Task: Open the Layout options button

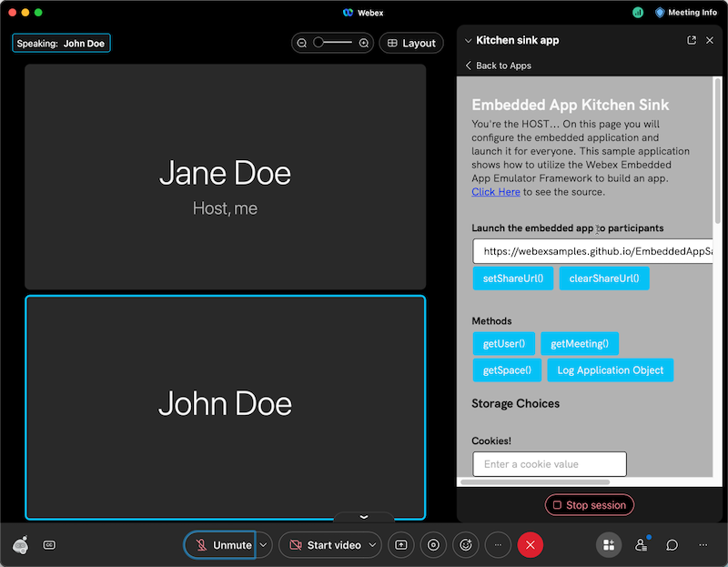Action: (x=411, y=43)
